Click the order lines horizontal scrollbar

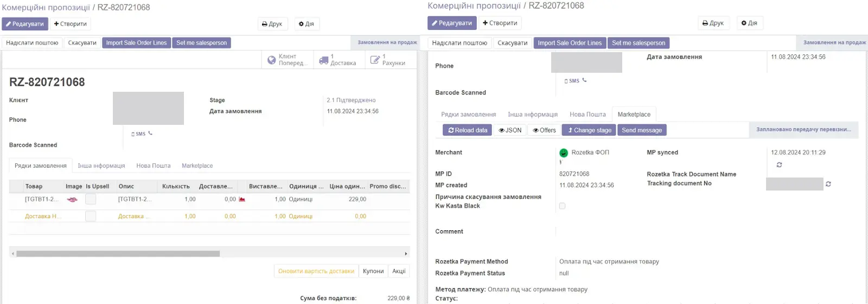click(118, 254)
